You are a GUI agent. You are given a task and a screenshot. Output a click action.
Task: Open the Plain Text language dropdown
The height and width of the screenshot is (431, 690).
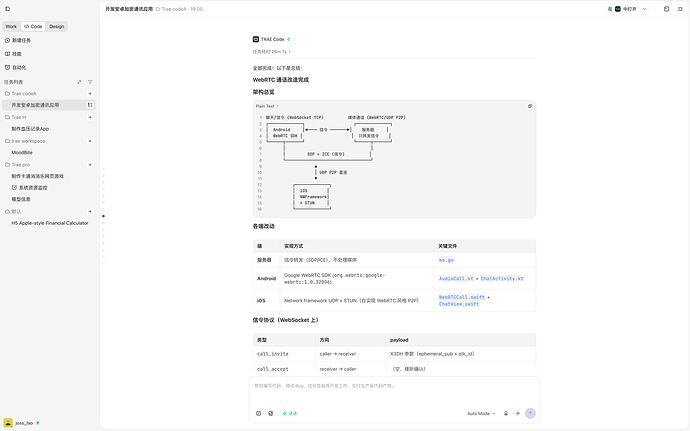(267, 106)
